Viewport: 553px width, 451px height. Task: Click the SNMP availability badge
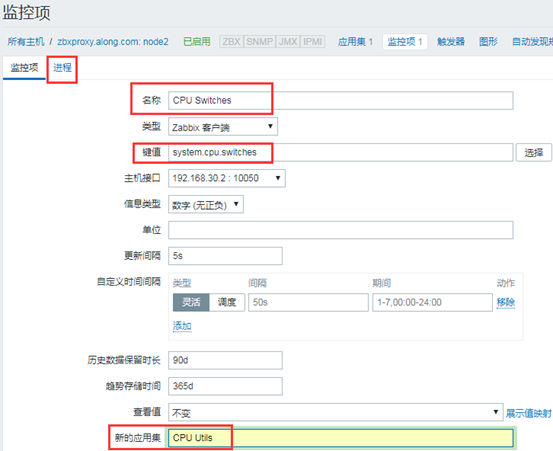[x=260, y=42]
